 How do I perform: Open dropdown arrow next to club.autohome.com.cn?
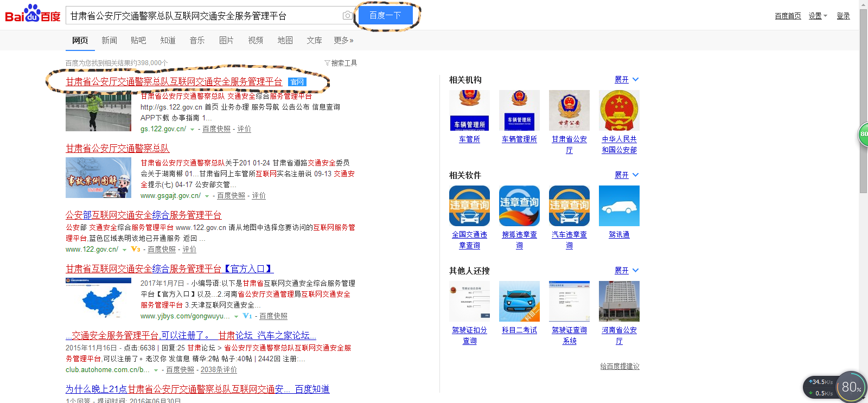coord(156,370)
